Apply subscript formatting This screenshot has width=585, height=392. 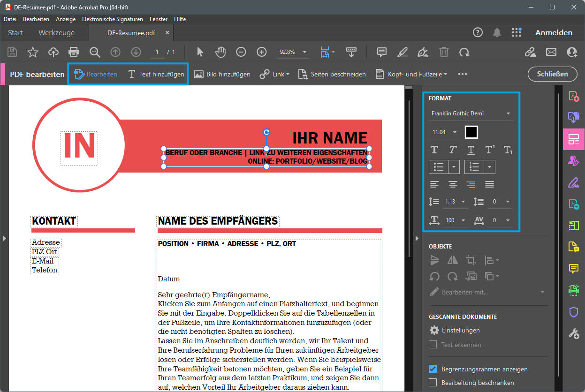coord(508,150)
